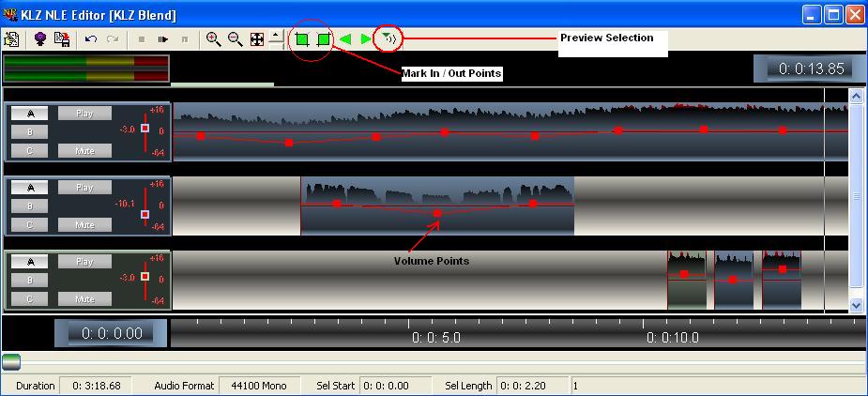The height and width of the screenshot is (396, 868).
Task: Mute the second track
Action: pos(84,225)
